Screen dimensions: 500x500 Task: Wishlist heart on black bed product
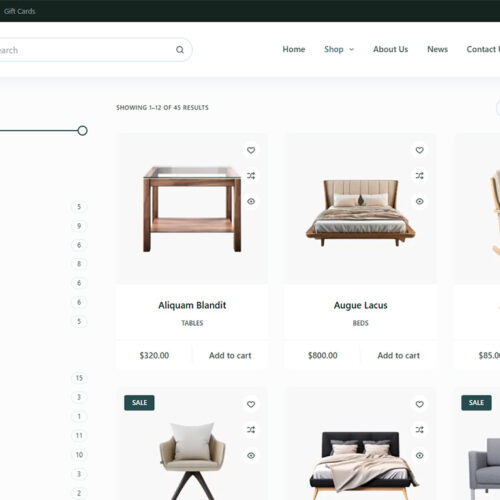420,404
